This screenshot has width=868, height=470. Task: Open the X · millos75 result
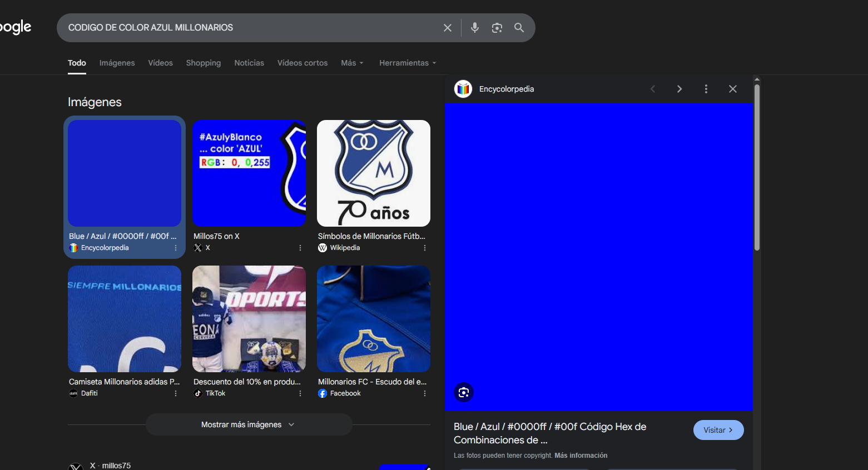click(110, 466)
